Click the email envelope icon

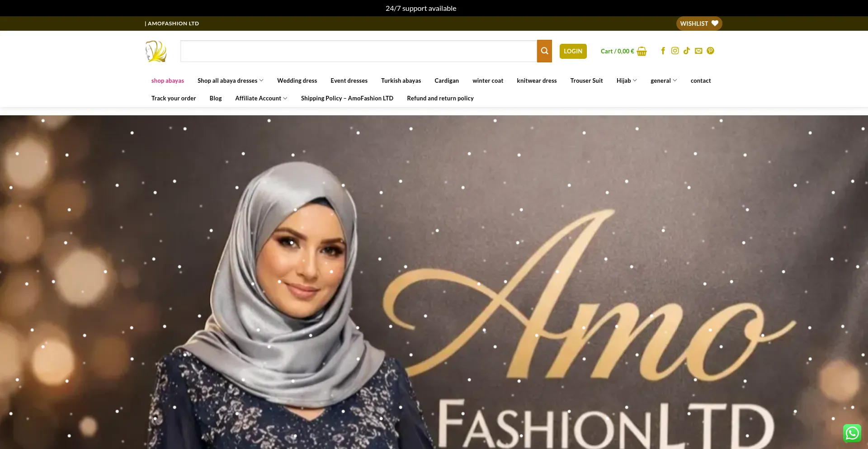point(698,51)
